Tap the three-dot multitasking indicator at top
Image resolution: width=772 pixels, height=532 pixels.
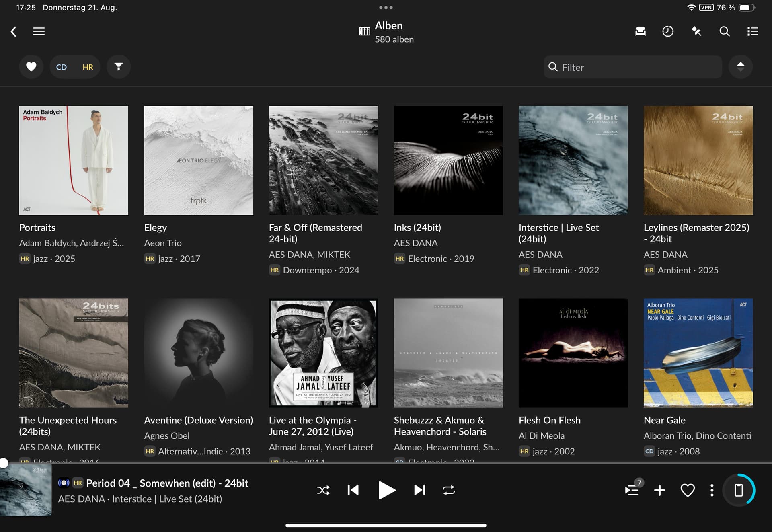point(386,8)
